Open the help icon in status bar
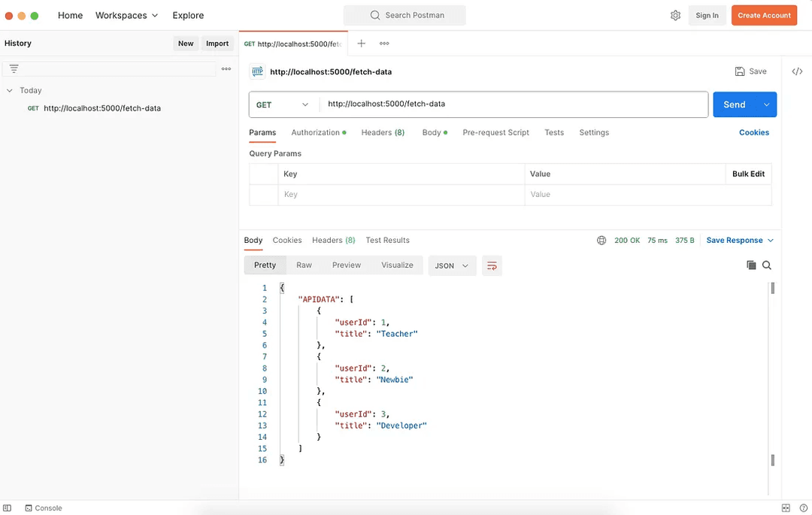The width and height of the screenshot is (812, 515). [x=803, y=507]
